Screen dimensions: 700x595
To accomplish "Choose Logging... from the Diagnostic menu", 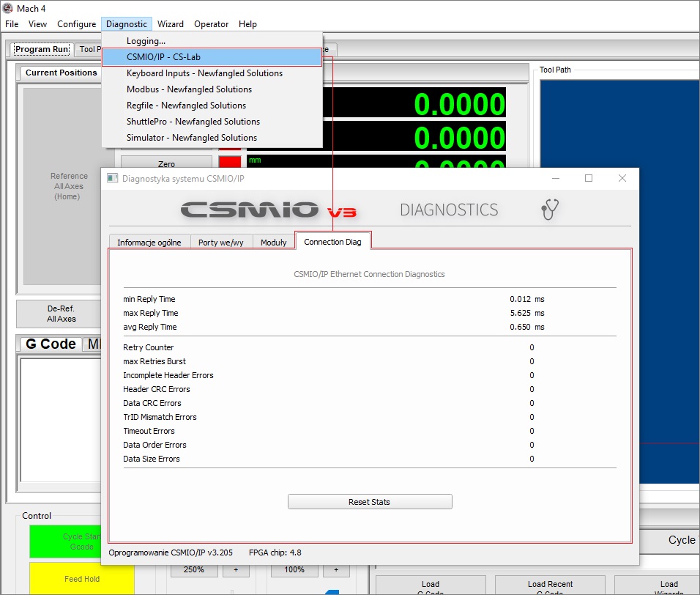I will pyautogui.click(x=212, y=41).
